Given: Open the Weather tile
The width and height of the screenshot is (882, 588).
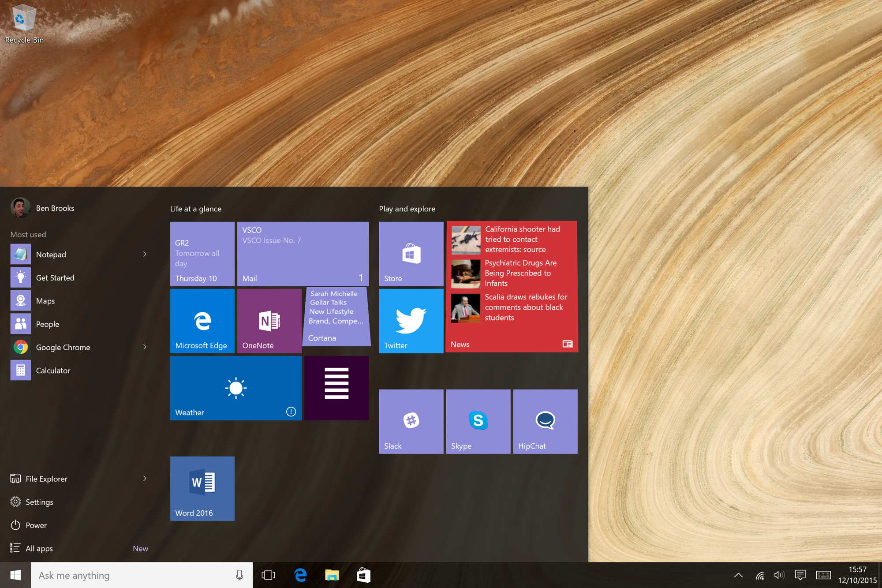Looking at the screenshot, I should point(236,388).
